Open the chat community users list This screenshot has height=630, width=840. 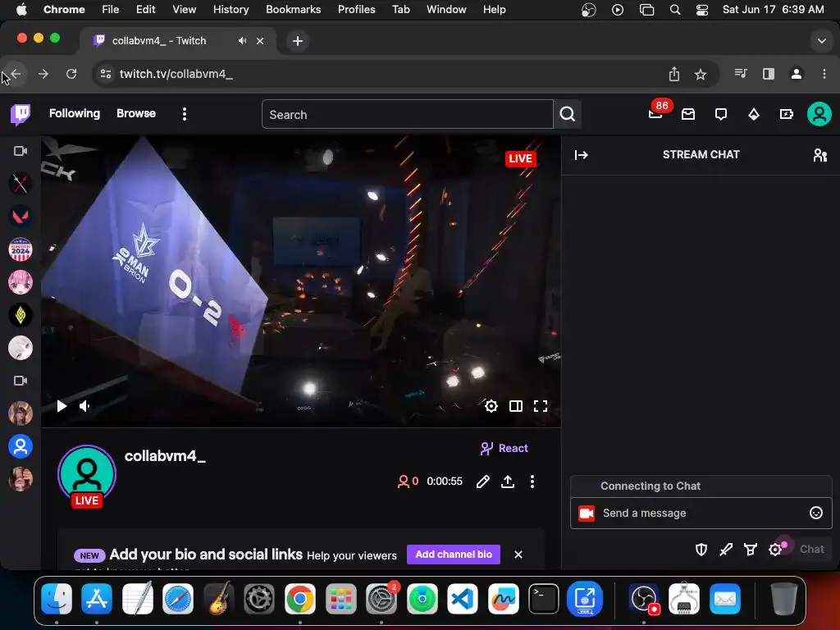pyautogui.click(x=820, y=155)
